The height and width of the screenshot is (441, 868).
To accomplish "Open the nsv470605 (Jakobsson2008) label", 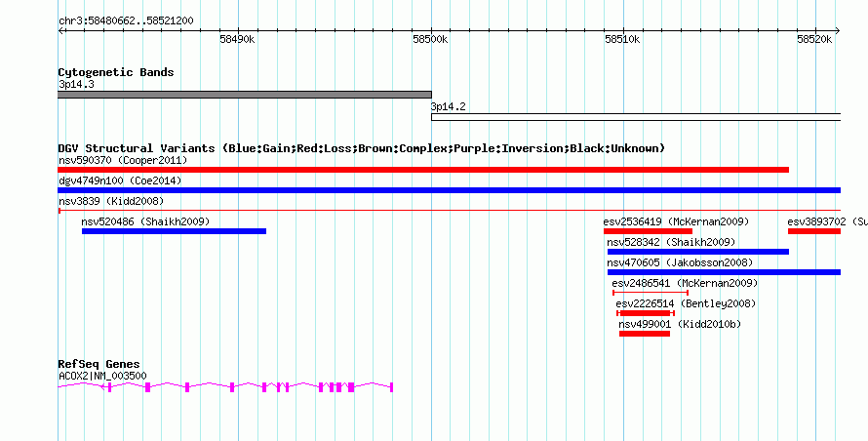I will coord(680,263).
